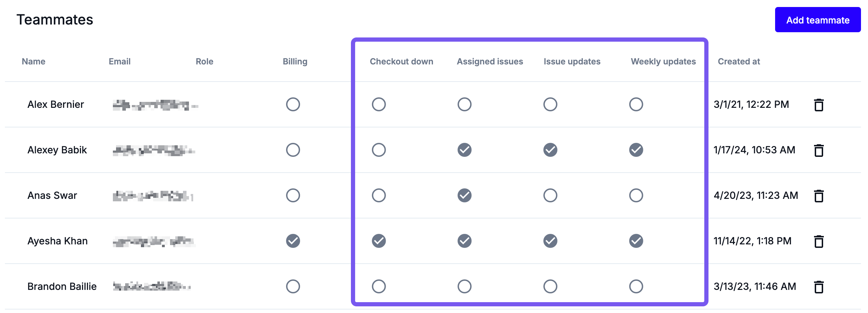
Task: Enable Assigned issues for Brandon Baillie
Action: point(464,286)
